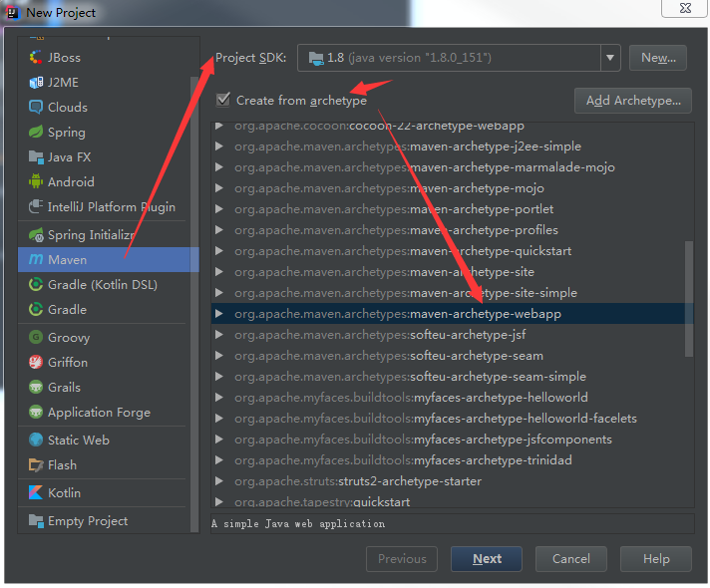Click the Java FX folder icon
Viewport: 710px width, 588px height.
(x=36, y=157)
